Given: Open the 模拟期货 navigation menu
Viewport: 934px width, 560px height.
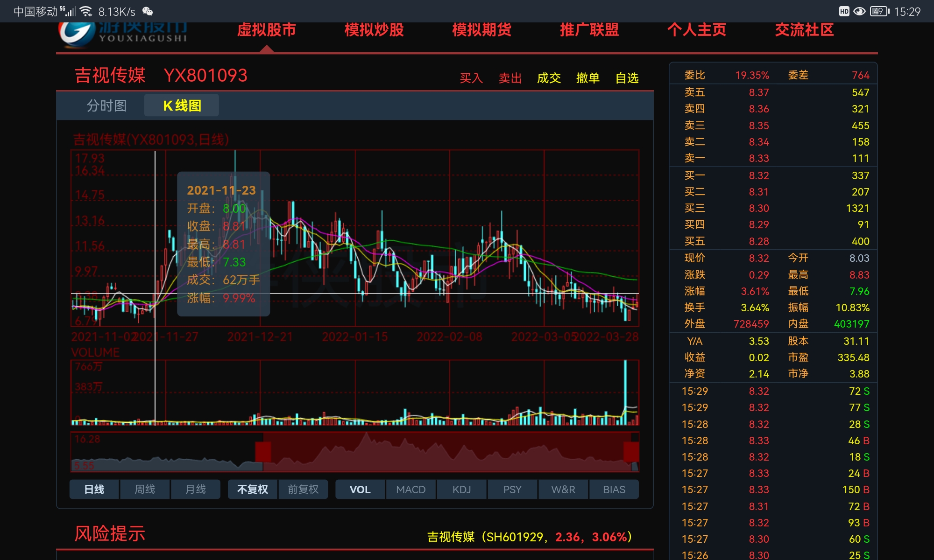Looking at the screenshot, I should pyautogui.click(x=481, y=30).
